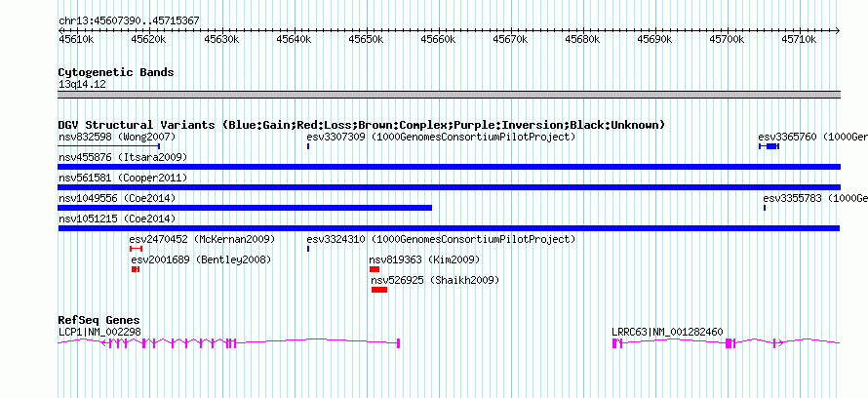Open the LCP1|NM_002298 gene label
The image size is (868, 398).
[x=99, y=332]
